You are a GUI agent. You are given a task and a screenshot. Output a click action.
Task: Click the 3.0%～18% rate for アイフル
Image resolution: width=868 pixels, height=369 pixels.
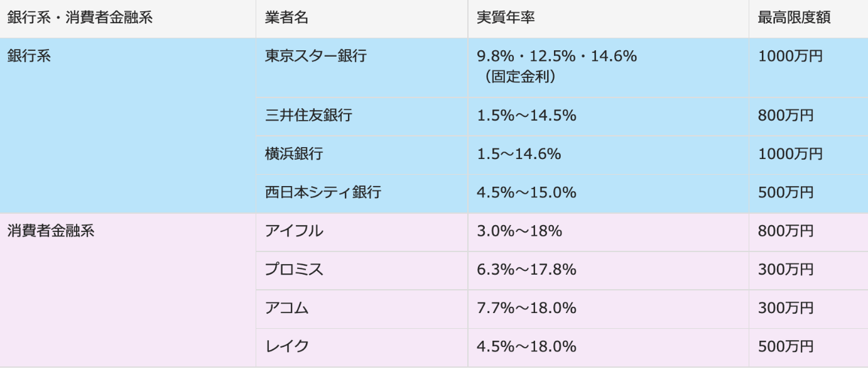coord(519,231)
